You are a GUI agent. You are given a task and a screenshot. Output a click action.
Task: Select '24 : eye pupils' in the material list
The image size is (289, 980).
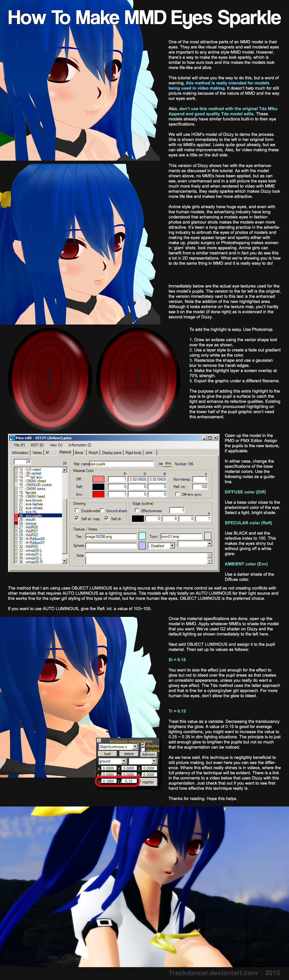point(38,515)
